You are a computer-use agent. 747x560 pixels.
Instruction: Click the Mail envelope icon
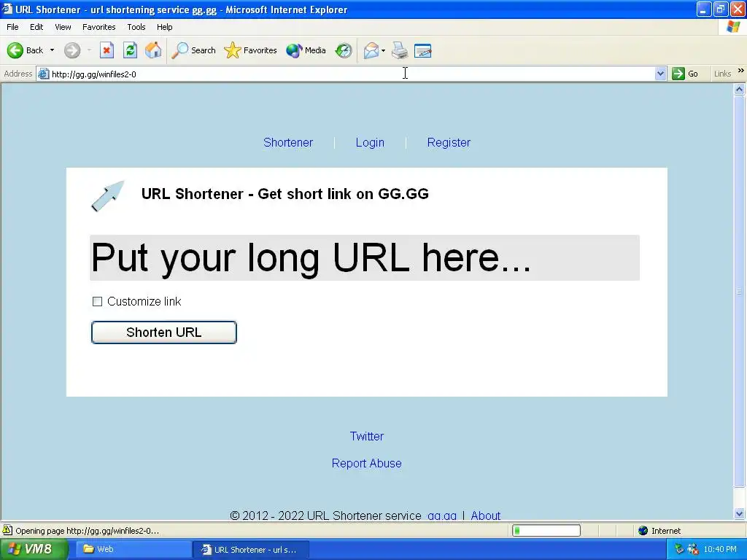tap(371, 50)
